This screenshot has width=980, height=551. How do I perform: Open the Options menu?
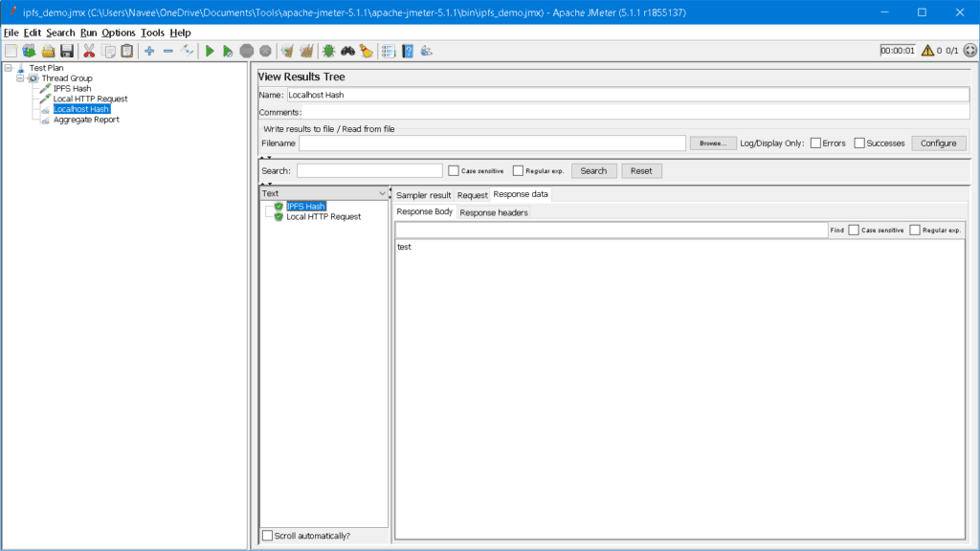(x=119, y=33)
